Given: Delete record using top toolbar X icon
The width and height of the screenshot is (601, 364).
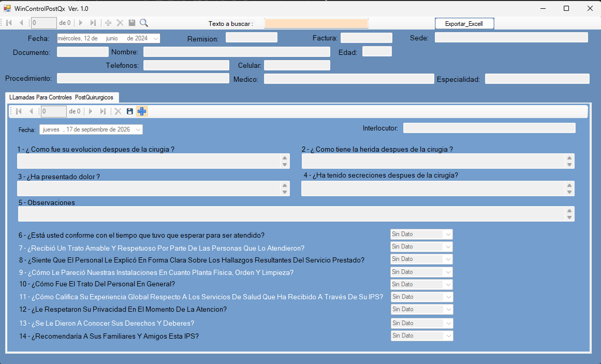Looking at the screenshot, I should [x=120, y=23].
